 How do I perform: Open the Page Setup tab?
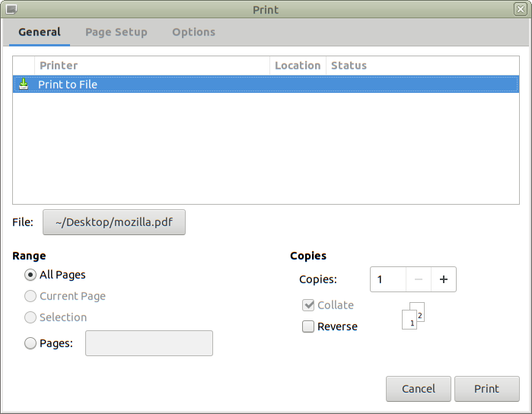[x=116, y=32]
